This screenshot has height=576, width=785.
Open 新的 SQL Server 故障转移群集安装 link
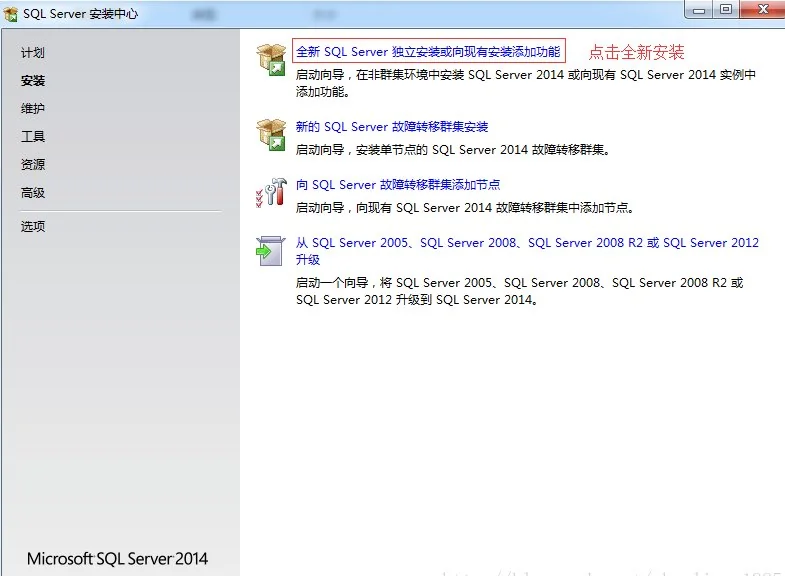[x=392, y=127]
